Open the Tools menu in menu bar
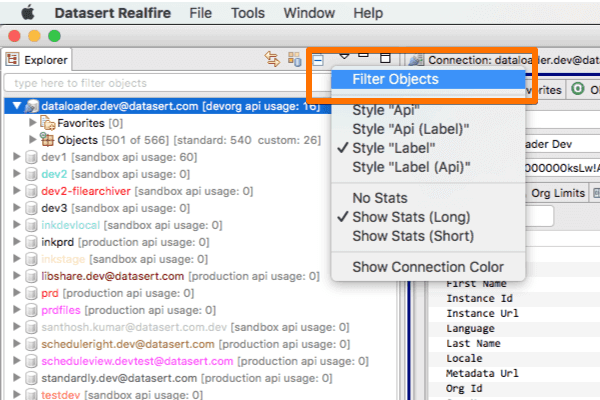Viewport: 600px width, 400px height. click(248, 13)
